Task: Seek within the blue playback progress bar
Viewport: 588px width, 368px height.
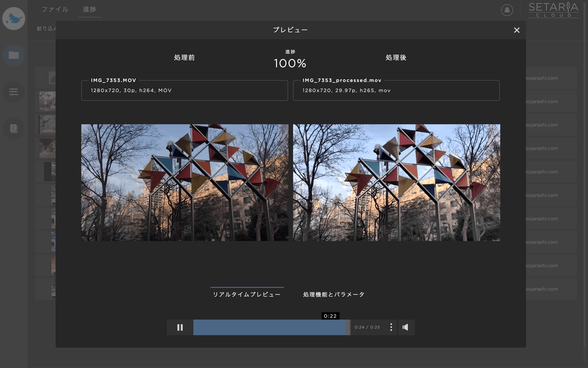Action: point(270,327)
